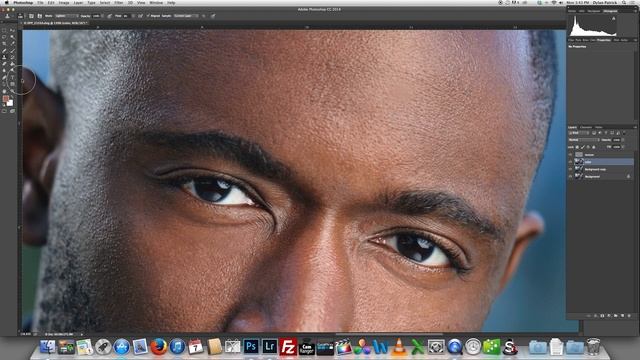Viewport: 640px width, 360px height.
Task: Open the App Store Dock icon
Action: click(x=122, y=347)
